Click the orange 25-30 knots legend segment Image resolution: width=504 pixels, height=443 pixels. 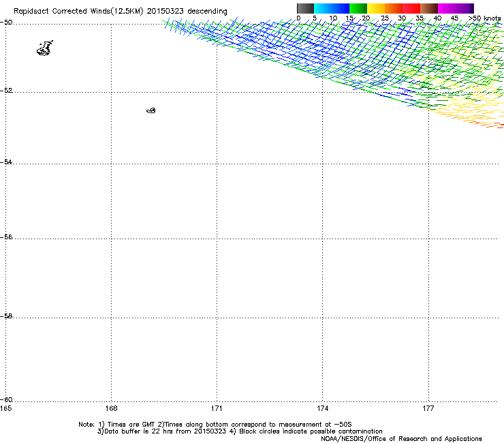[394, 8]
